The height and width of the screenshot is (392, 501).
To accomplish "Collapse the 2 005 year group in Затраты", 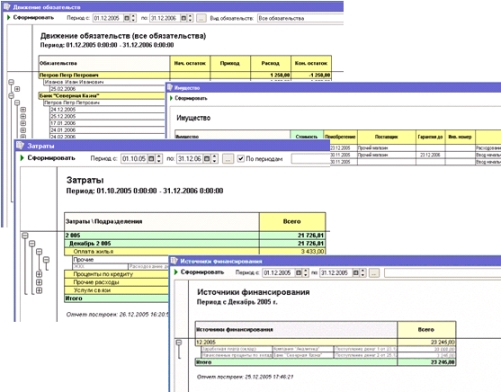I will (25, 235).
